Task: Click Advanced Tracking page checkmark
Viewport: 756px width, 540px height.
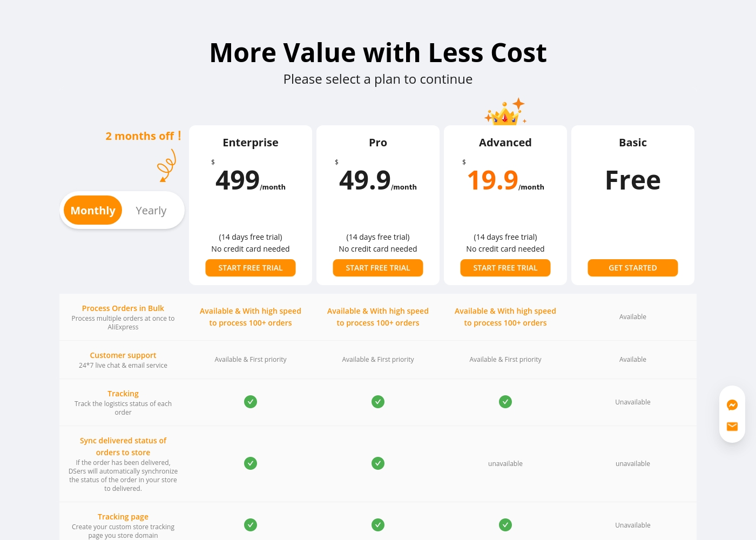Action: tap(505, 525)
